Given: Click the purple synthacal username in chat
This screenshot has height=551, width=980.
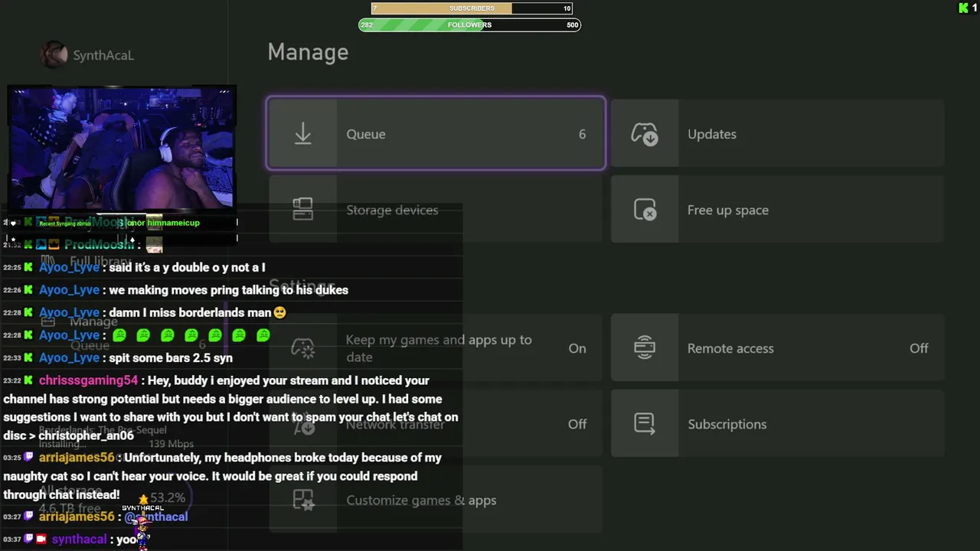Looking at the screenshot, I should click(x=79, y=540).
